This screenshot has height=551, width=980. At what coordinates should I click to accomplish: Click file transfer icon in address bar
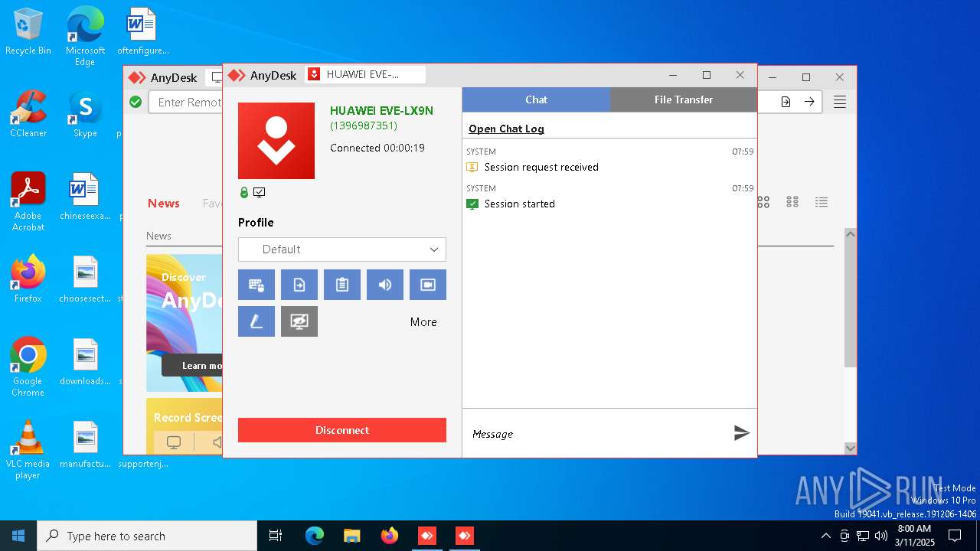[786, 102]
